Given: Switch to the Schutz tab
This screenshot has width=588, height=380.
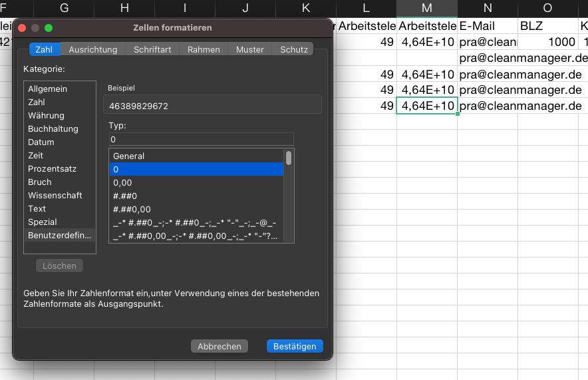Looking at the screenshot, I should click(293, 49).
